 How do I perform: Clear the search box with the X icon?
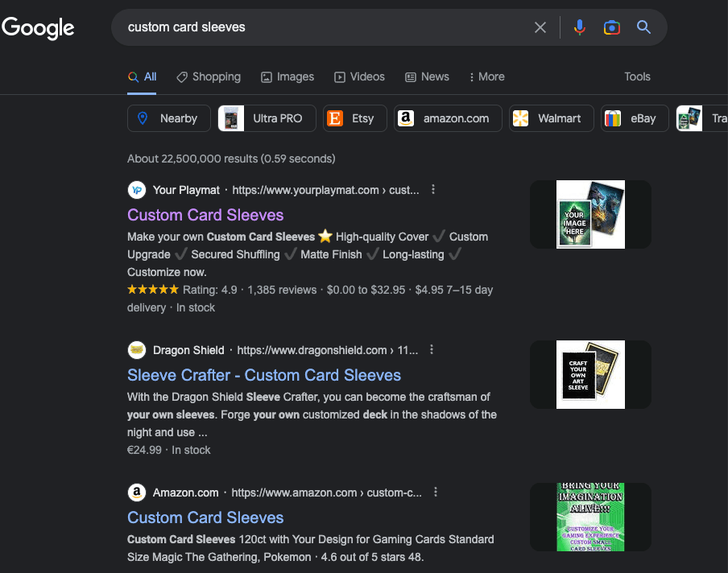point(540,27)
